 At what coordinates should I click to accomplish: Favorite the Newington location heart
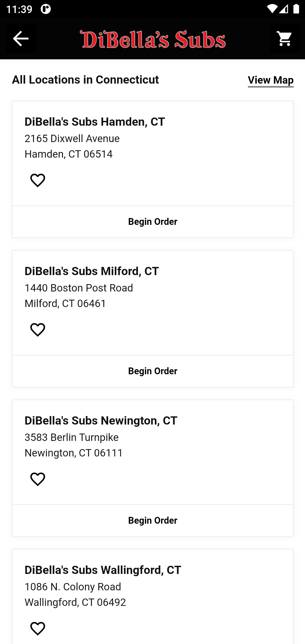point(38,479)
